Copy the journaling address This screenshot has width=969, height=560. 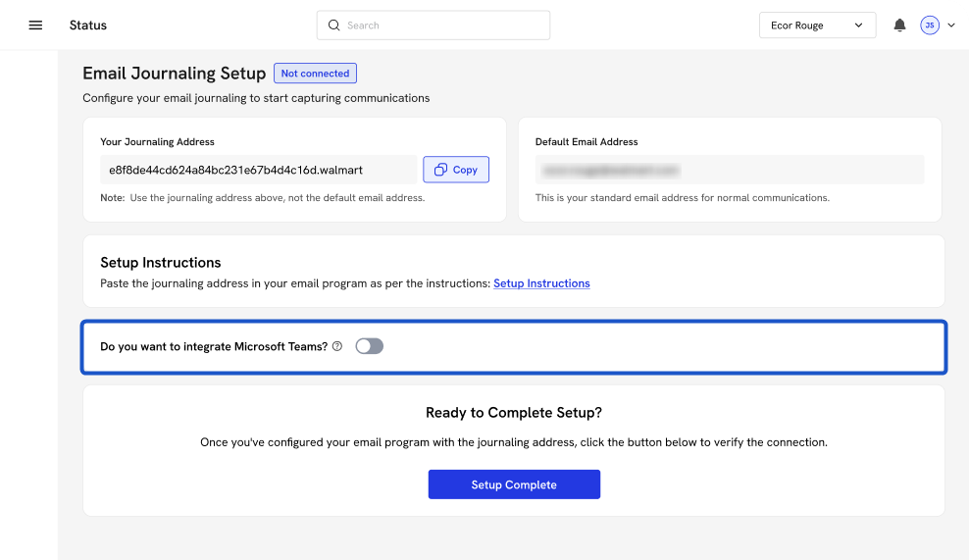tap(456, 170)
